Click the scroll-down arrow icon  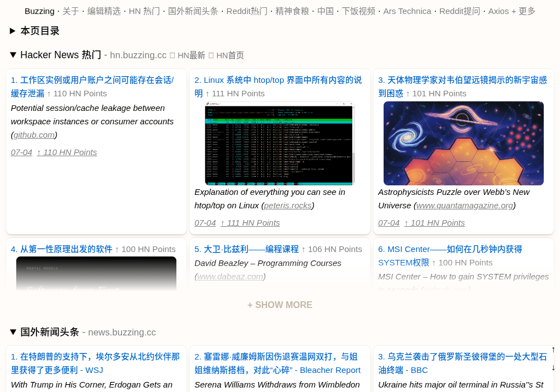click(x=553, y=368)
